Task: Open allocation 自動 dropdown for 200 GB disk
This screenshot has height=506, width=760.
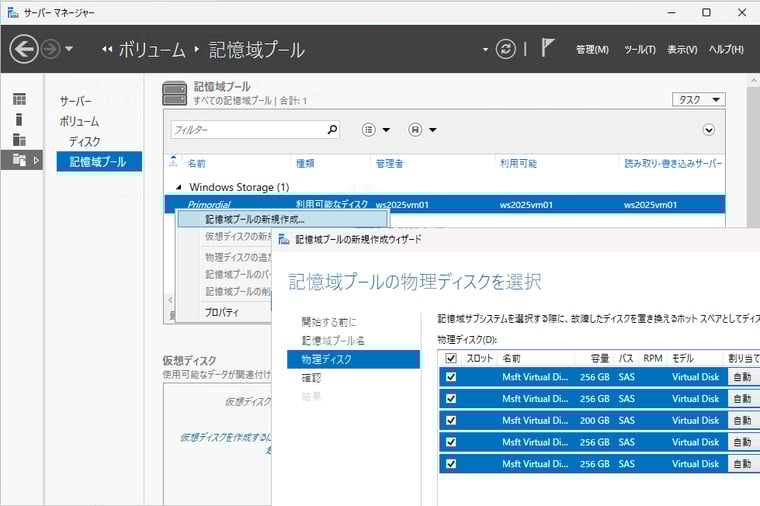Action: (743, 420)
